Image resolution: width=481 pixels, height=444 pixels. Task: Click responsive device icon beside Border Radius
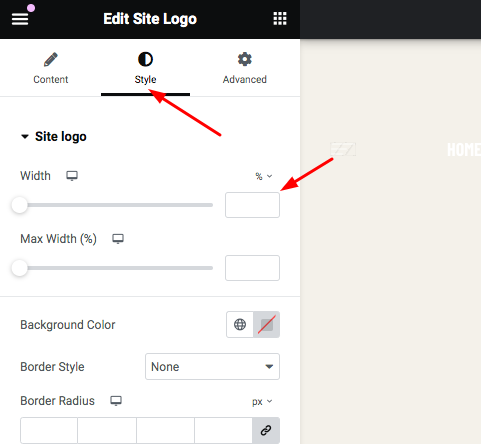[116, 401]
